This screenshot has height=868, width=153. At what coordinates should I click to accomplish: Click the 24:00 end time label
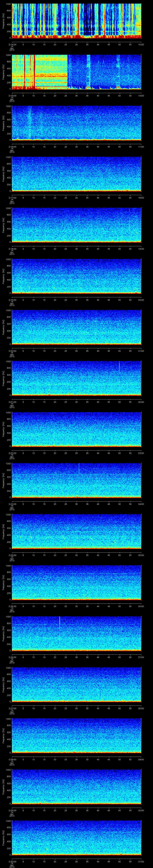[x=141, y=504]
